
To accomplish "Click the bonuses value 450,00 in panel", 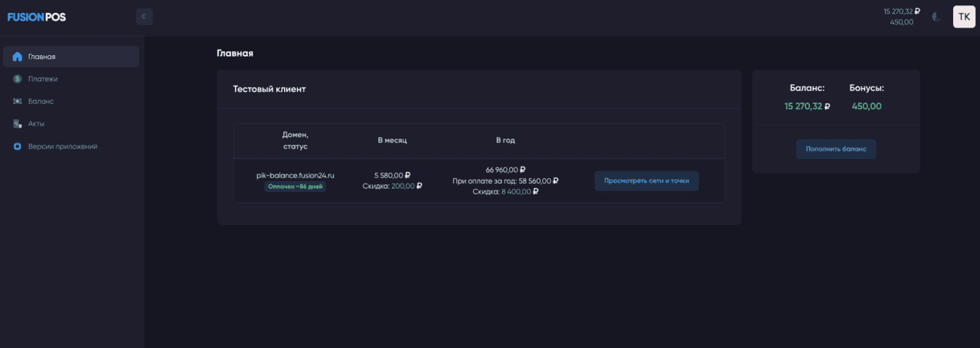I will coord(867,106).
